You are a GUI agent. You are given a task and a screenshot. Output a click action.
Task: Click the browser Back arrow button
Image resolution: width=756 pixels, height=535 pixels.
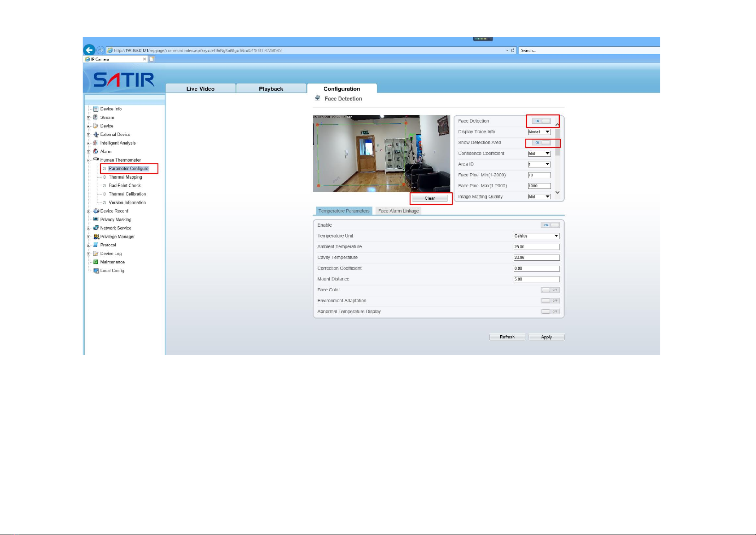coord(89,50)
